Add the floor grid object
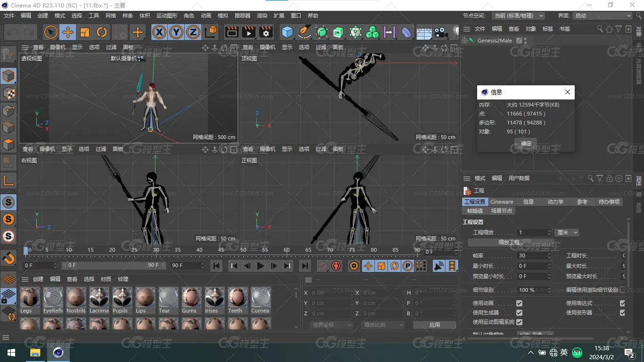The width and height of the screenshot is (644, 362). pos(424,32)
